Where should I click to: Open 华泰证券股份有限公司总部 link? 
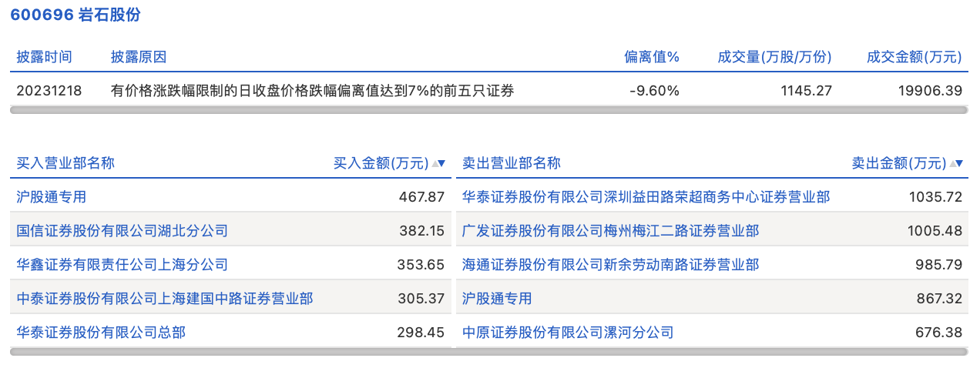101,333
